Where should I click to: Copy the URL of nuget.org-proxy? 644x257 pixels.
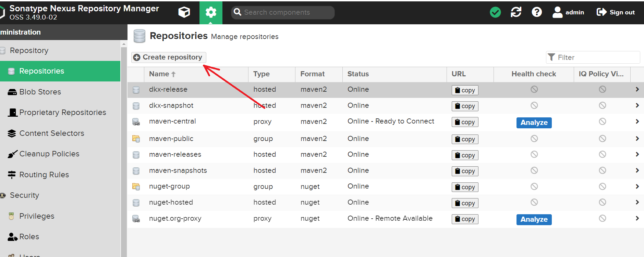click(465, 219)
